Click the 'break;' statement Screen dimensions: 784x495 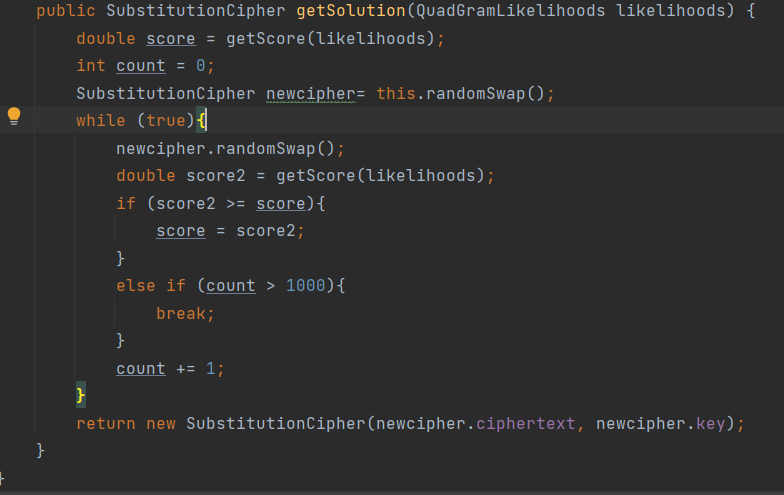185,313
